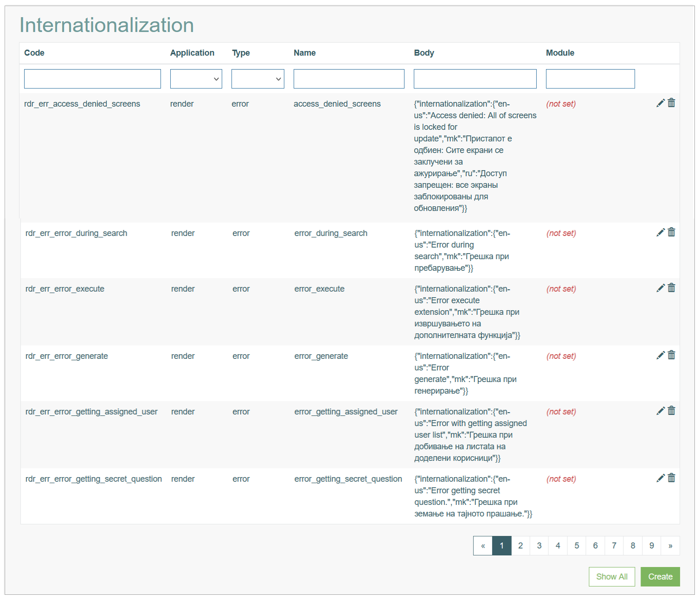Click "(not set)" in the error_execute row
Image resolution: width=700 pixels, height=599 pixels.
click(561, 289)
